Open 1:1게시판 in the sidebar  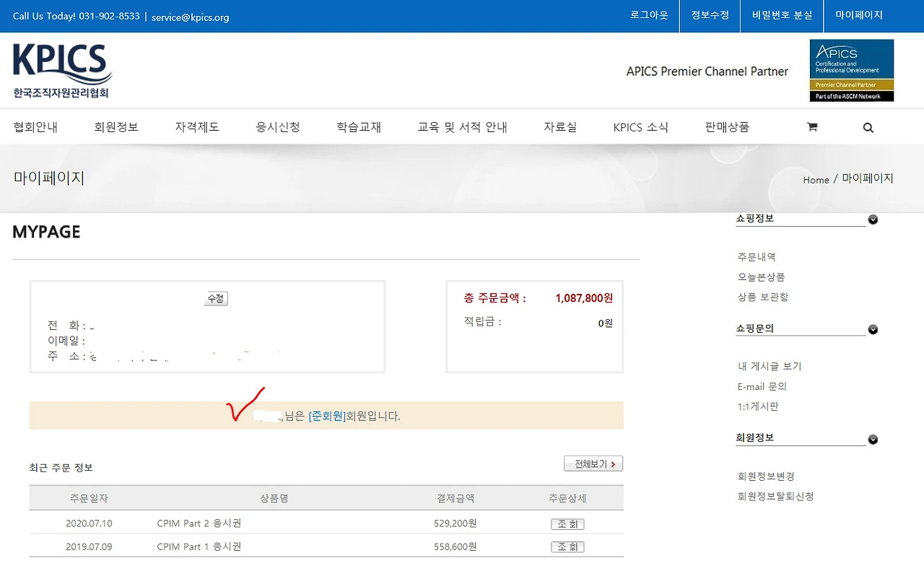click(x=758, y=407)
